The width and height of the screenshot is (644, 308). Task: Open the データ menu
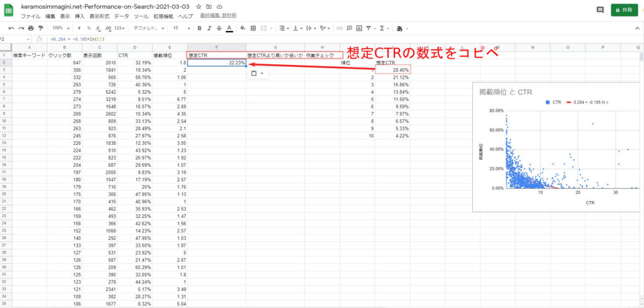click(121, 16)
